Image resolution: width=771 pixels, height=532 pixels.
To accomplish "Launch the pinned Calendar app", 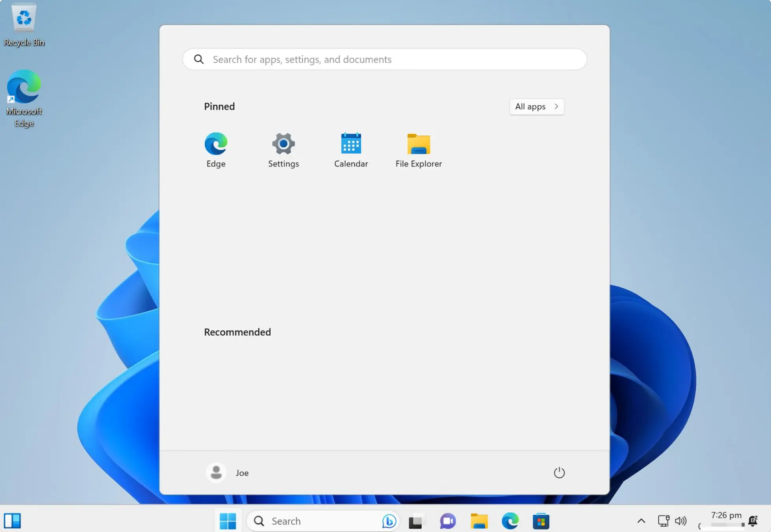I will point(351,150).
